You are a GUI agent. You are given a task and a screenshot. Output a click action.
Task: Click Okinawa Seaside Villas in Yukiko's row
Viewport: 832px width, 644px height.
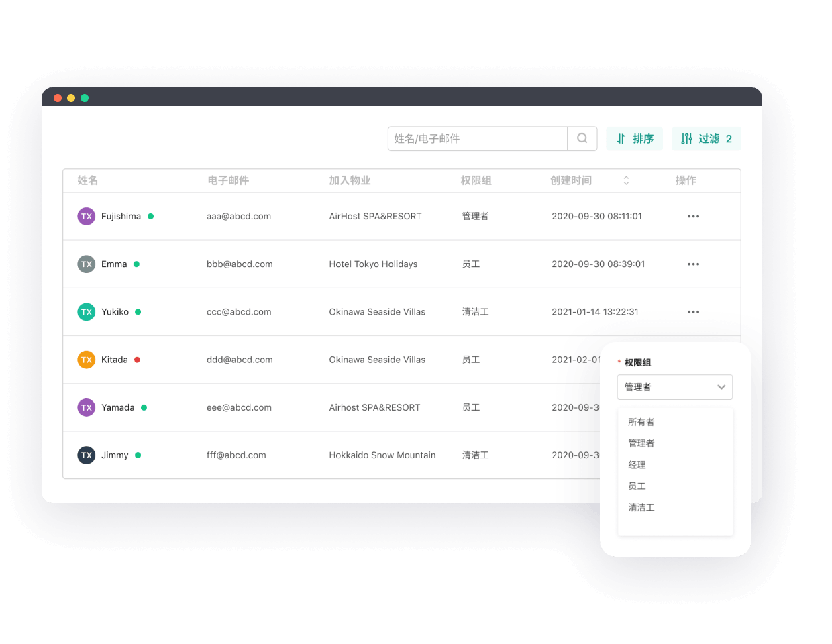coord(377,312)
